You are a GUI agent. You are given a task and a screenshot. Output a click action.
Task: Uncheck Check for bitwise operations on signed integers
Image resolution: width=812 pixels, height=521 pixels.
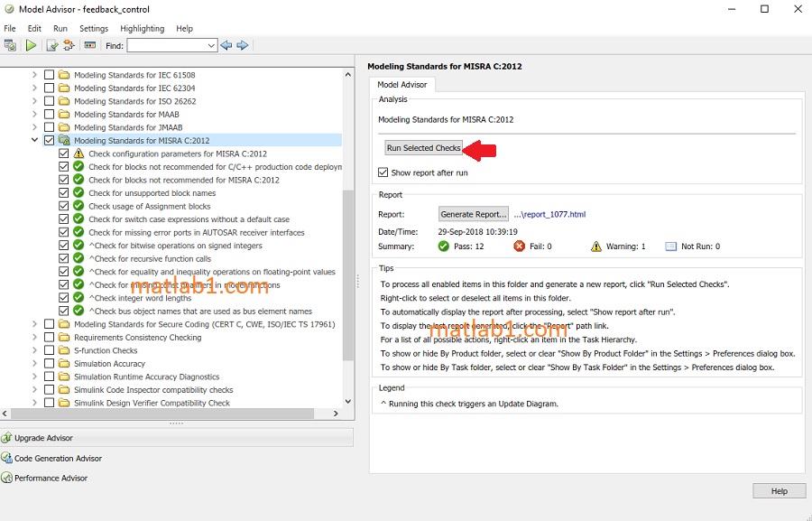64,246
